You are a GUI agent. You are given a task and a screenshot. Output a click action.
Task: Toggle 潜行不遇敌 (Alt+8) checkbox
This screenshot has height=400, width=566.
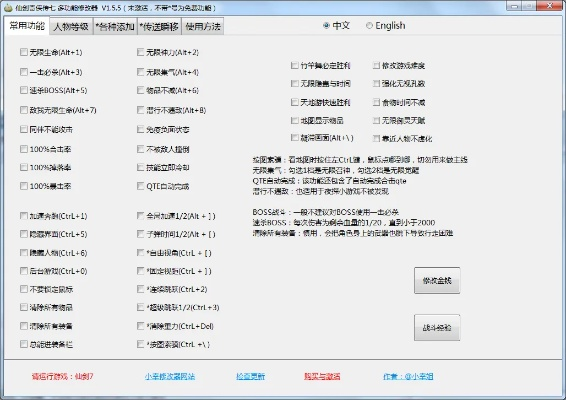click(x=140, y=110)
